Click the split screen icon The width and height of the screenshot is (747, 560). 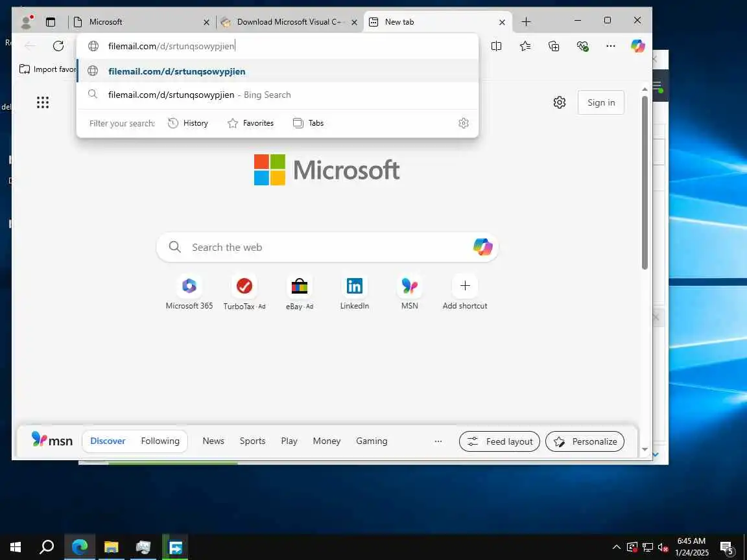click(496, 46)
